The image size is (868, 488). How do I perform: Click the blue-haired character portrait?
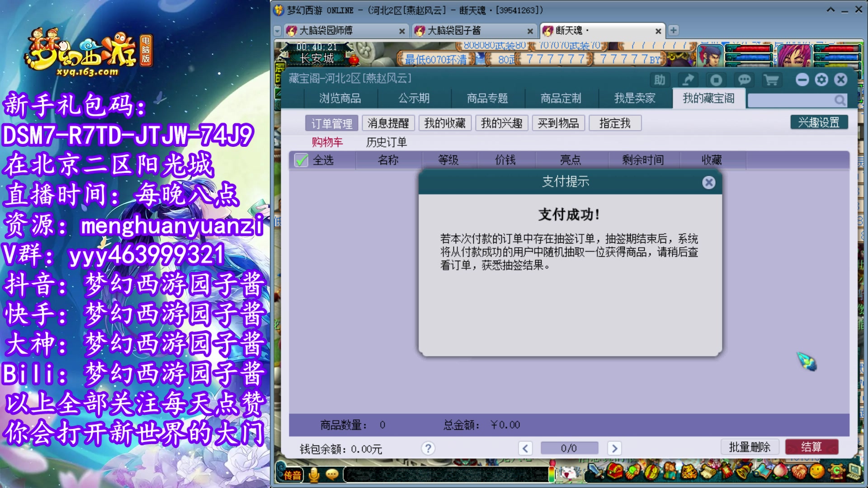(710, 55)
